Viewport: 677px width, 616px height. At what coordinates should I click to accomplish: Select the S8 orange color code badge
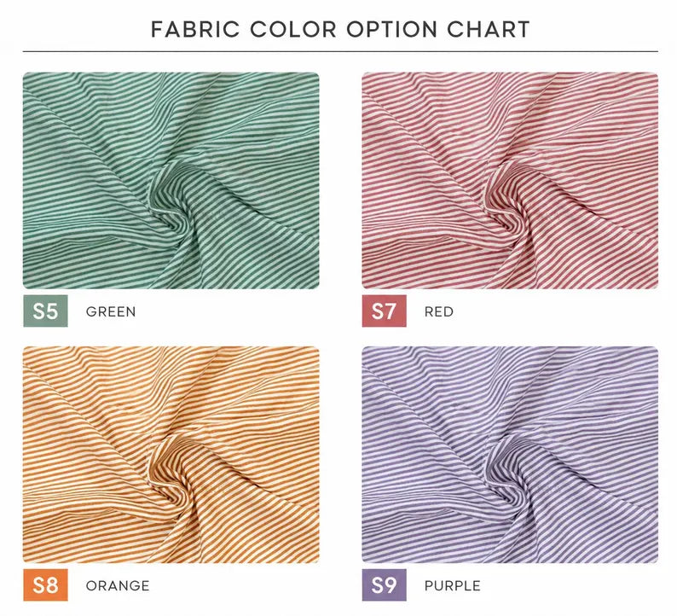pyautogui.click(x=45, y=585)
